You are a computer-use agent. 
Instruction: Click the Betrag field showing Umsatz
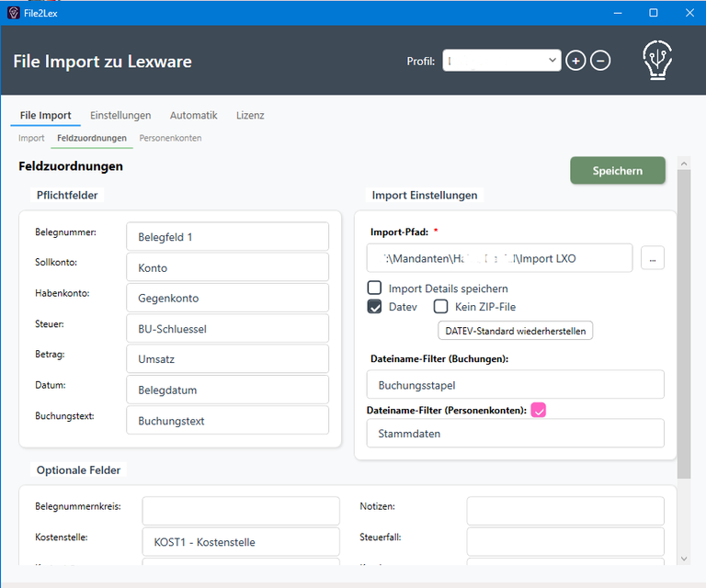(x=227, y=359)
